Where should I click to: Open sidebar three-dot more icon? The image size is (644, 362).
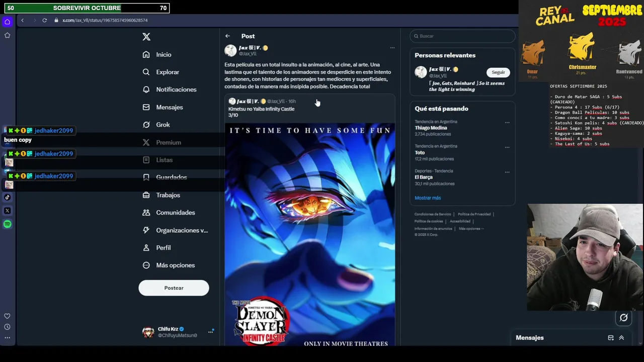pos(7,338)
